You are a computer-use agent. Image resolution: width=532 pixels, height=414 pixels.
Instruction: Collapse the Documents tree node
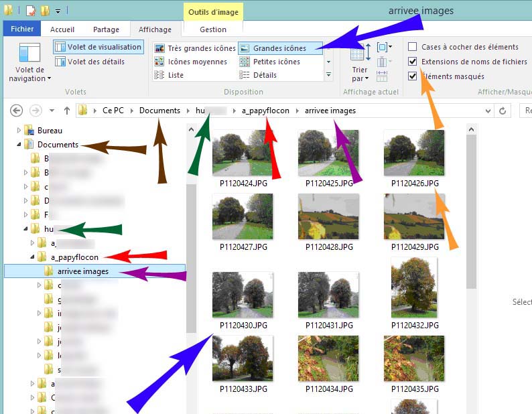19,145
